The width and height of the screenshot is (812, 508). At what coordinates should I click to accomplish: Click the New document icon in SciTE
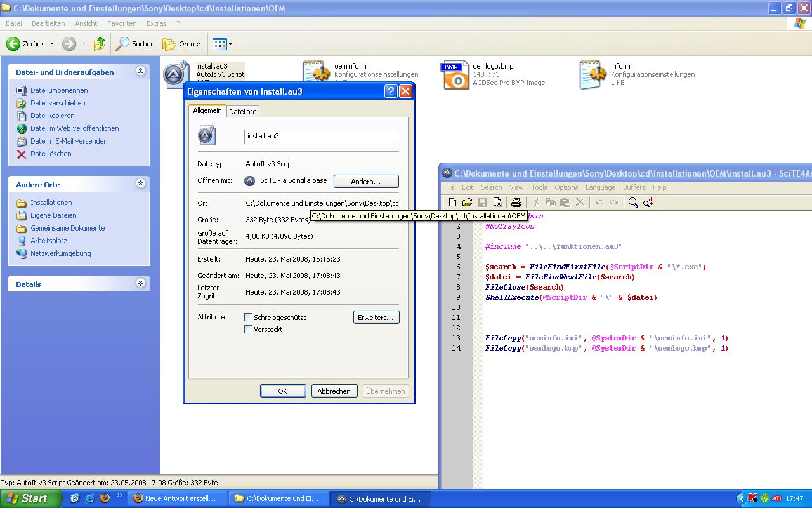point(452,203)
